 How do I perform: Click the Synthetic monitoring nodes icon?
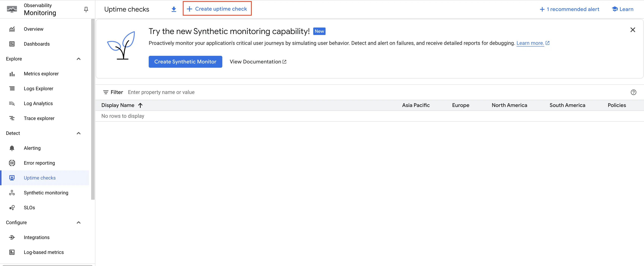(x=12, y=193)
